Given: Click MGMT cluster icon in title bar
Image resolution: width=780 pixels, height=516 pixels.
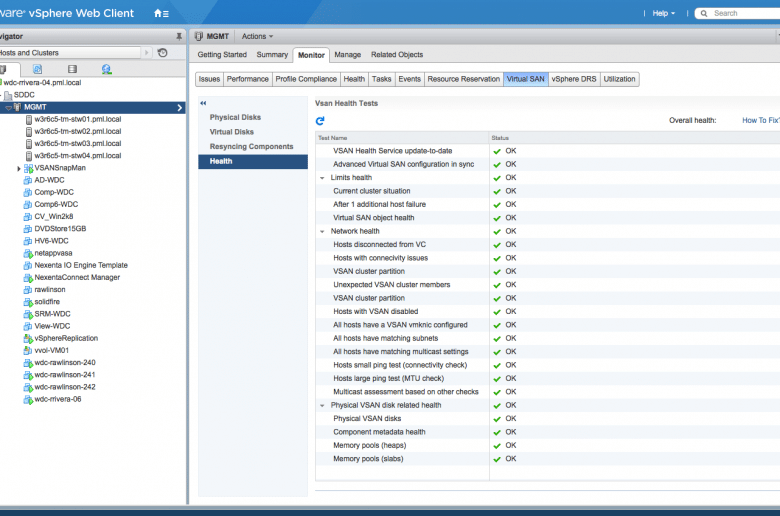Looking at the screenshot, I should coord(199,36).
